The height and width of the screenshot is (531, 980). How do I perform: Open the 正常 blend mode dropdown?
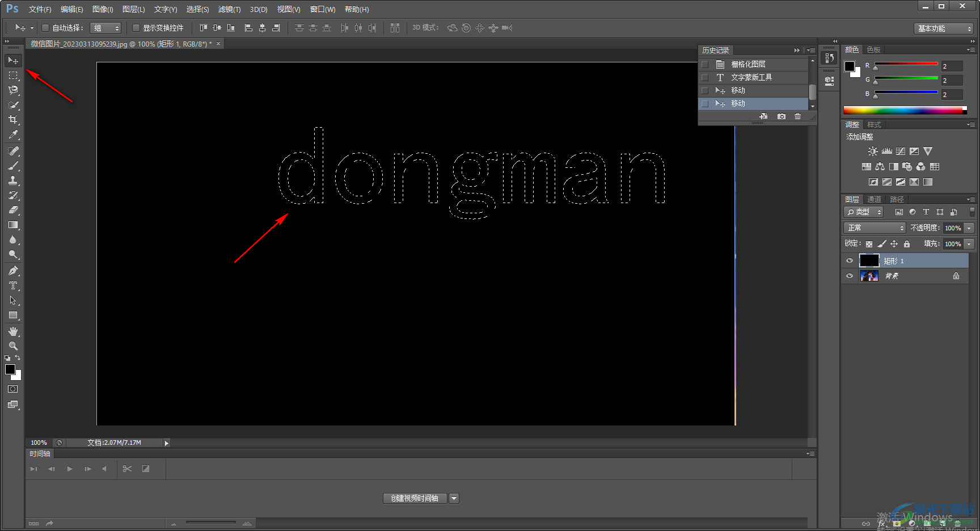[875, 227]
